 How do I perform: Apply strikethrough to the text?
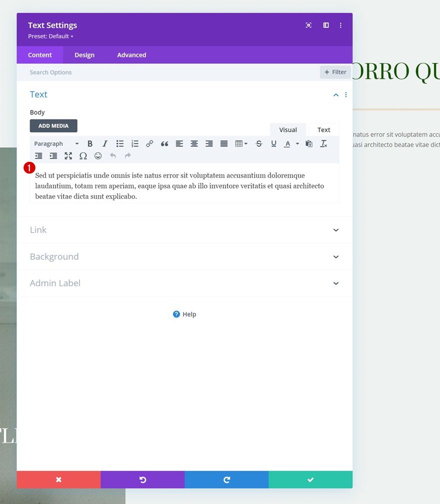click(259, 143)
